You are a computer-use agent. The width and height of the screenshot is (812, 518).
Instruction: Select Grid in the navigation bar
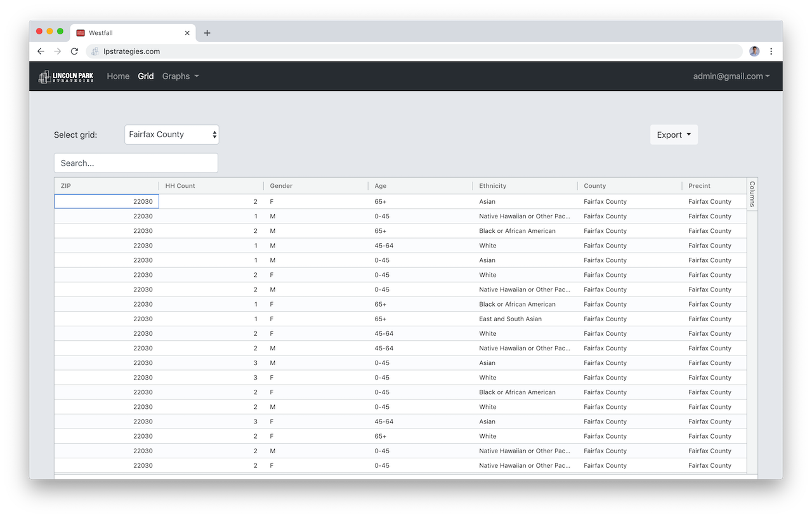click(145, 76)
